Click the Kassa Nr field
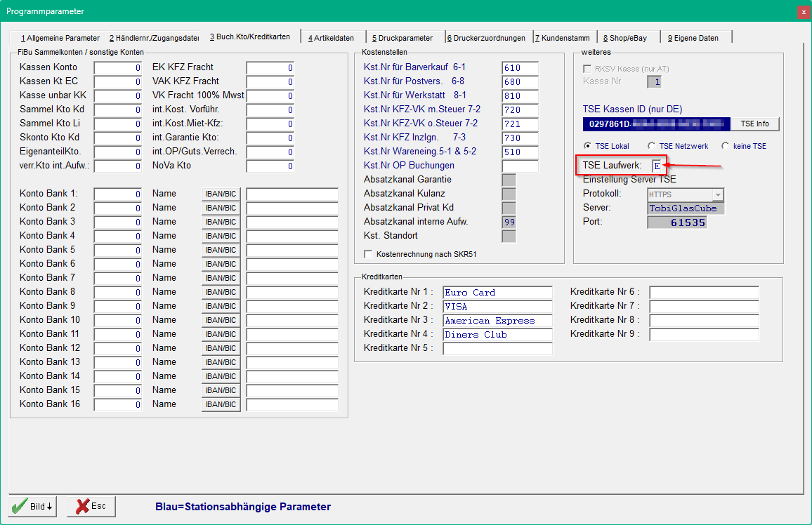 (x=654, y=81)
